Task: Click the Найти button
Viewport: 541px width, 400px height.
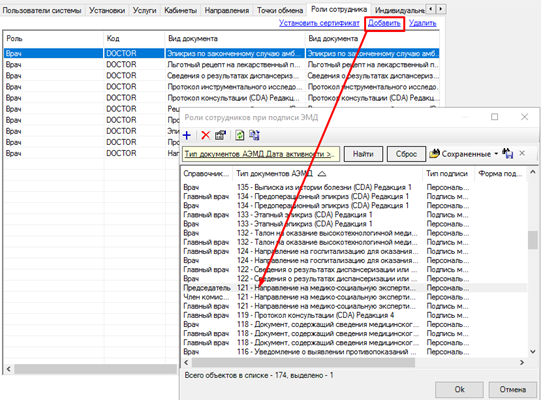Action: (363, 154)
